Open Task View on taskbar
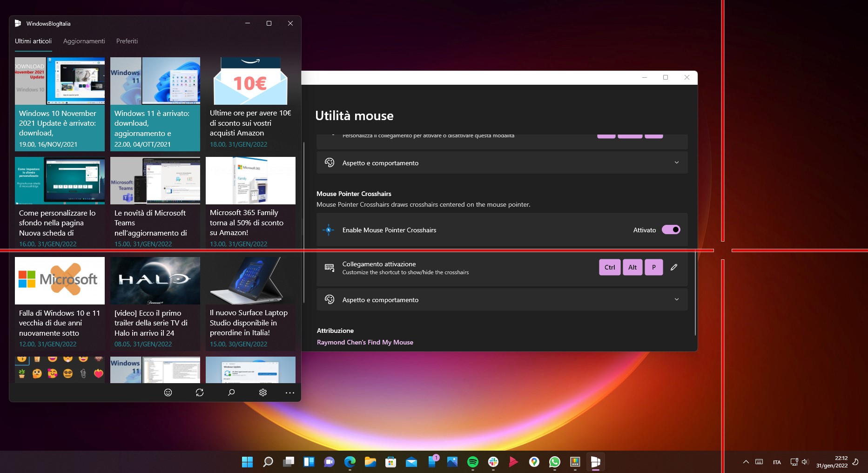Viewport: 868px width, 473px height. [x=289, y=462]
